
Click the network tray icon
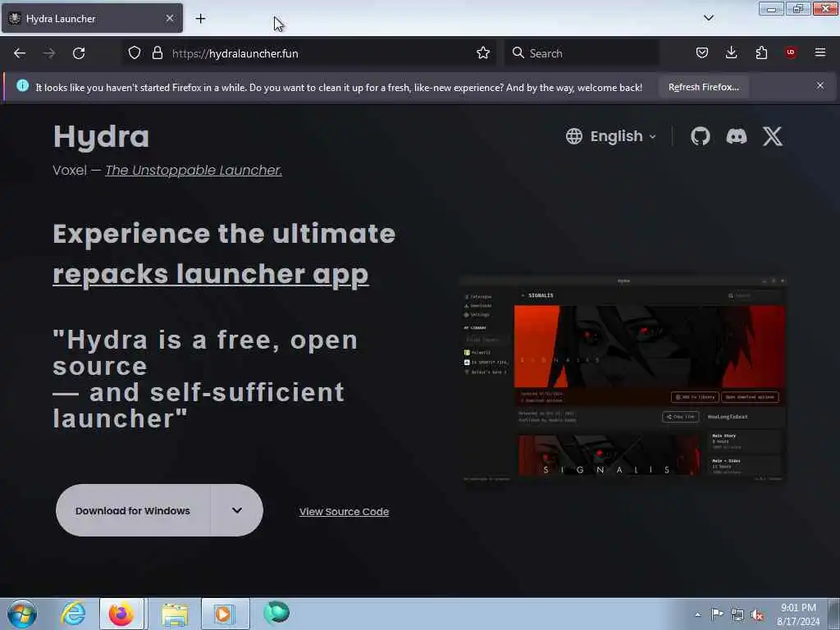coord(737,615)
